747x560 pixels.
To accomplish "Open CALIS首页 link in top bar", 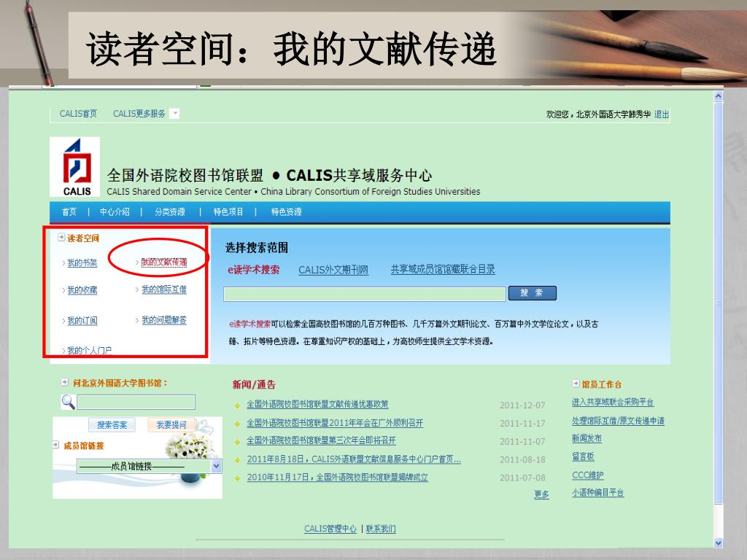I will pos(78,114).
